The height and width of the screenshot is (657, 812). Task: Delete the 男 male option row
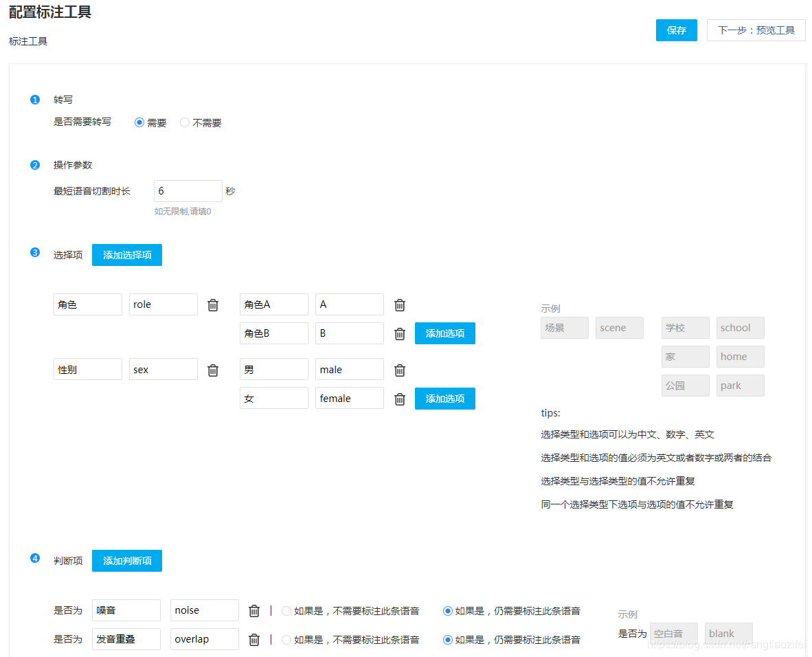click(399, 370)
